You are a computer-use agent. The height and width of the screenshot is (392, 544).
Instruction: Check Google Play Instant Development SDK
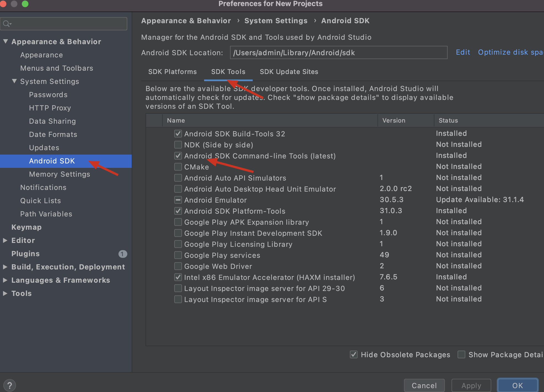(178, 233)
